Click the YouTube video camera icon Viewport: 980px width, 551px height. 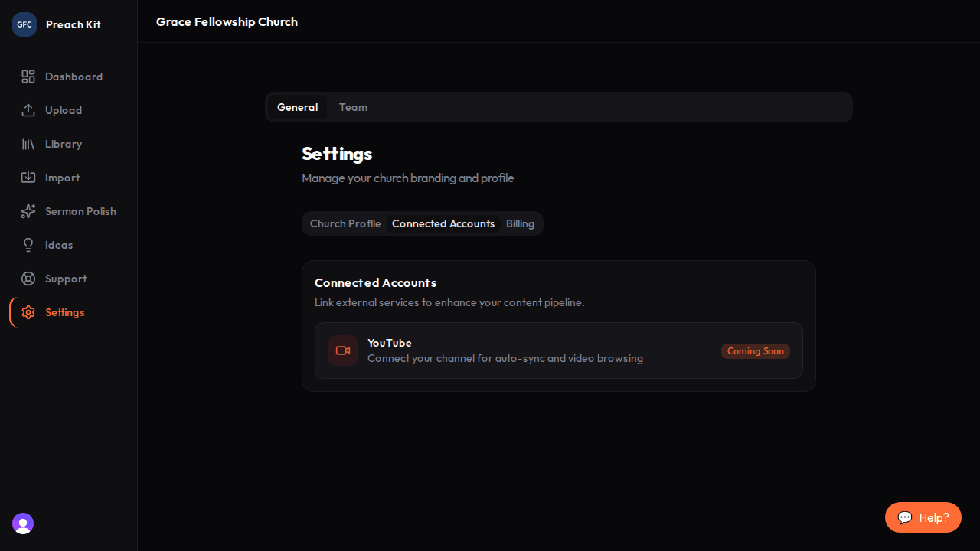(342, 350)
